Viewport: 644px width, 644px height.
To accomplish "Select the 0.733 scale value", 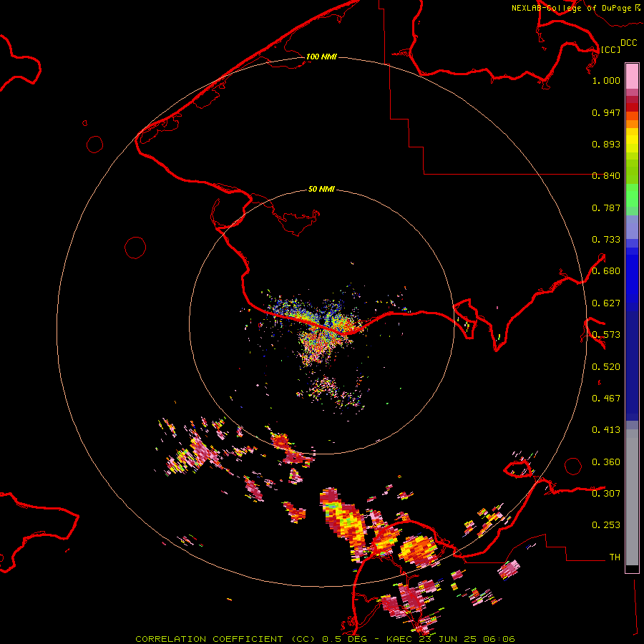I will [606, 240].
